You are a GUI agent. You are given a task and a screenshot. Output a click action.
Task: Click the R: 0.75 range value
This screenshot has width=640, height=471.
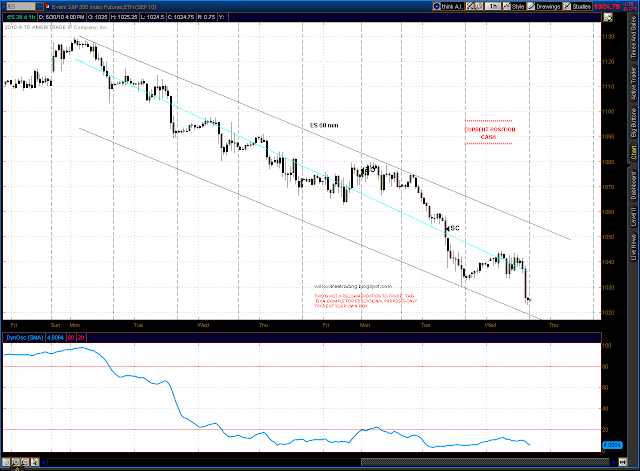pyautogui.click(x=206, y=17)
